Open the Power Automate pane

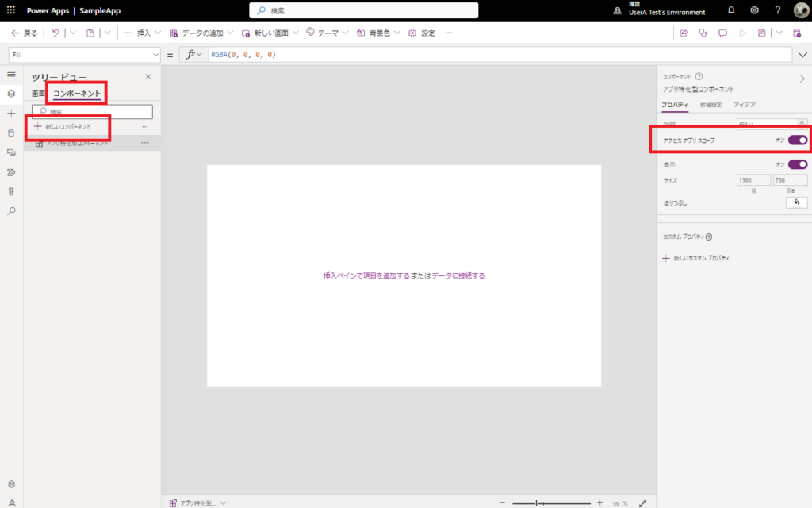click(x=11, y=172)
